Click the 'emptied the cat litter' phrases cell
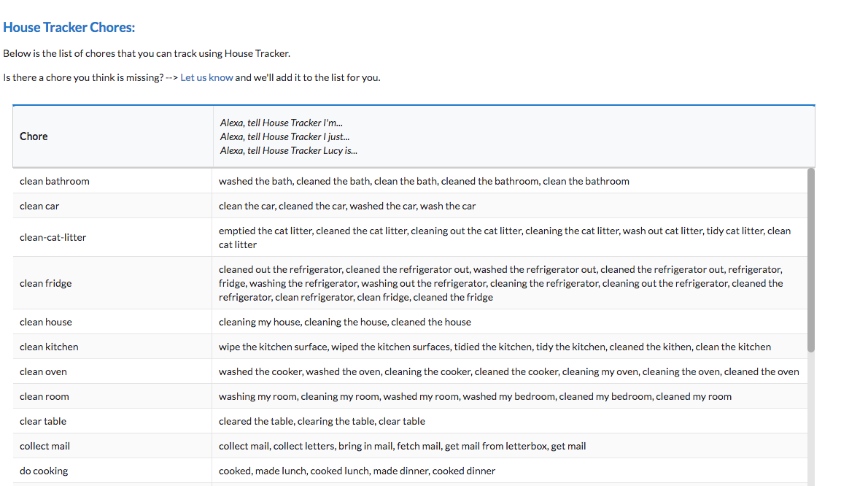Image resolution: width=868 pixels, height=486 pixels. click(510, 237)
